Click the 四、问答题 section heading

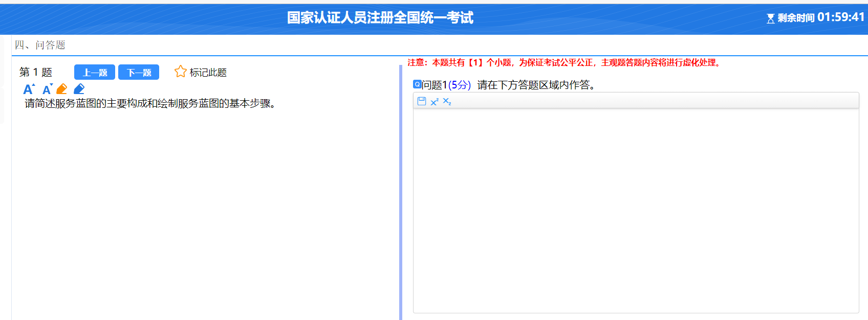click(x=40, y=45)
